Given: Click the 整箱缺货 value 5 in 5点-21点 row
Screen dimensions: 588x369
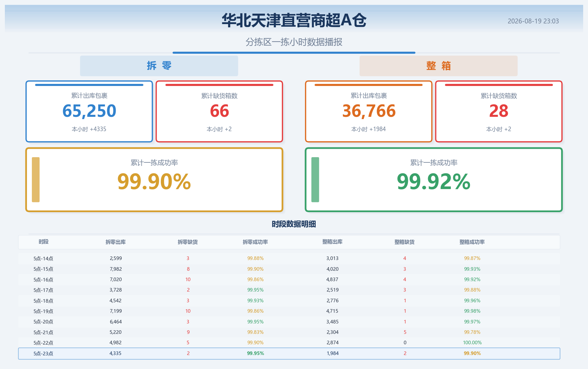Looking at the screenshot, I should pyautogui.click(x=405, y=332).
